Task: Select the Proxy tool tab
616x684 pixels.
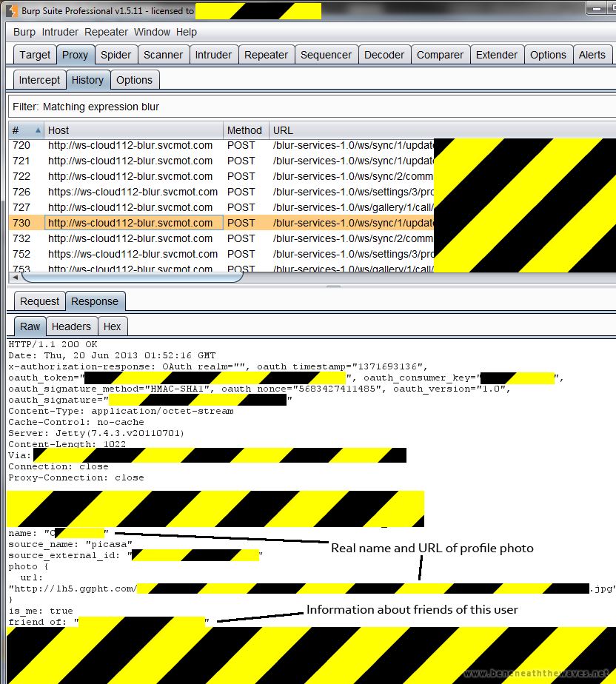Action: pos(75,55)
